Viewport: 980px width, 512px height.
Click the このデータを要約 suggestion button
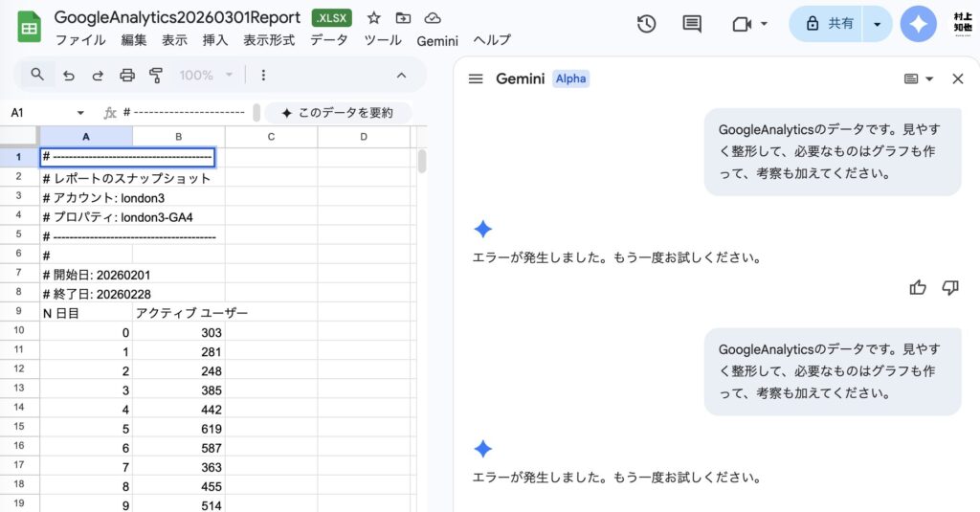coord(338,113)
